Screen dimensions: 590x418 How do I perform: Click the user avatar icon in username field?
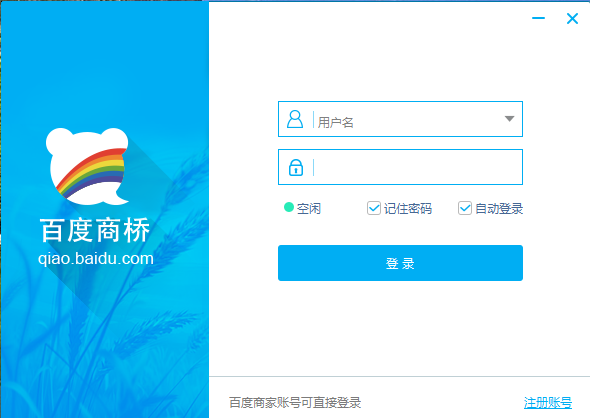click(295, 119)
